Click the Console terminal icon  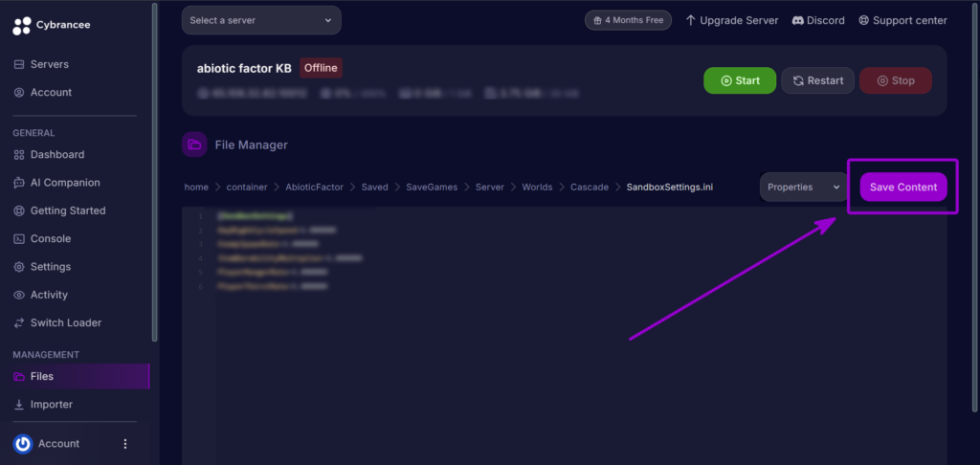19,239
